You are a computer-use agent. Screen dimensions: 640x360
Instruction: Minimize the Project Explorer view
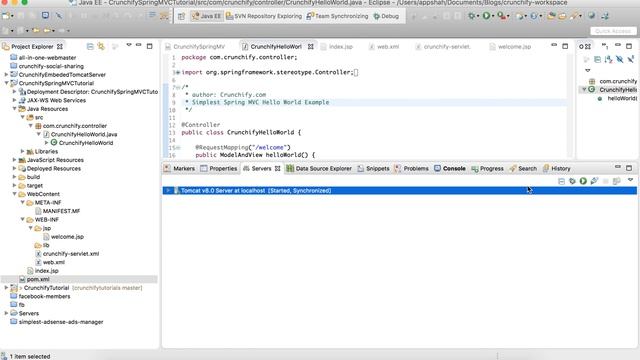coord(139,45)
